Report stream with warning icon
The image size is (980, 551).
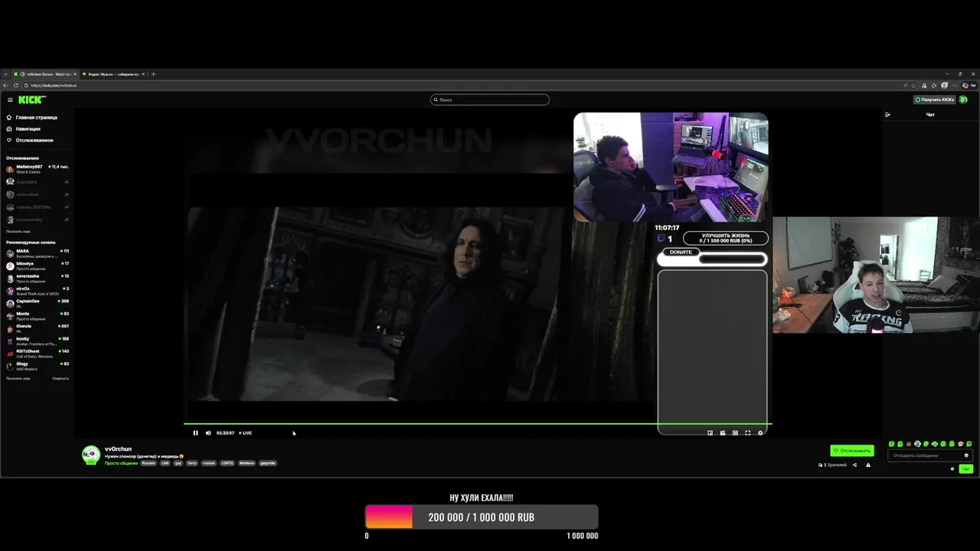[868, 465]
